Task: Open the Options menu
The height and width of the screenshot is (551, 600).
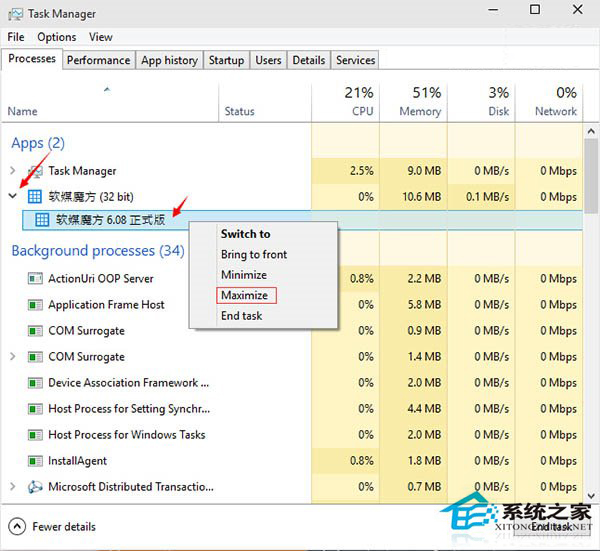Action: click(57, 37)
